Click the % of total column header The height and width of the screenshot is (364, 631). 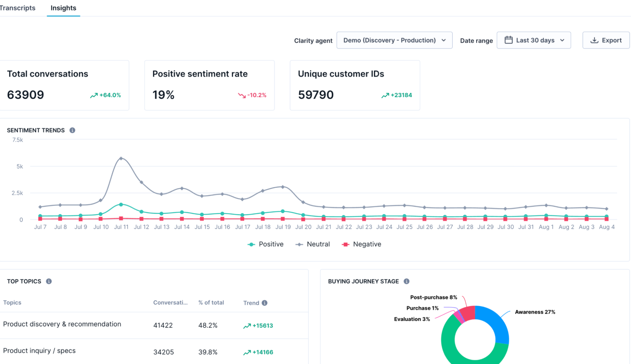coord(211,303)
